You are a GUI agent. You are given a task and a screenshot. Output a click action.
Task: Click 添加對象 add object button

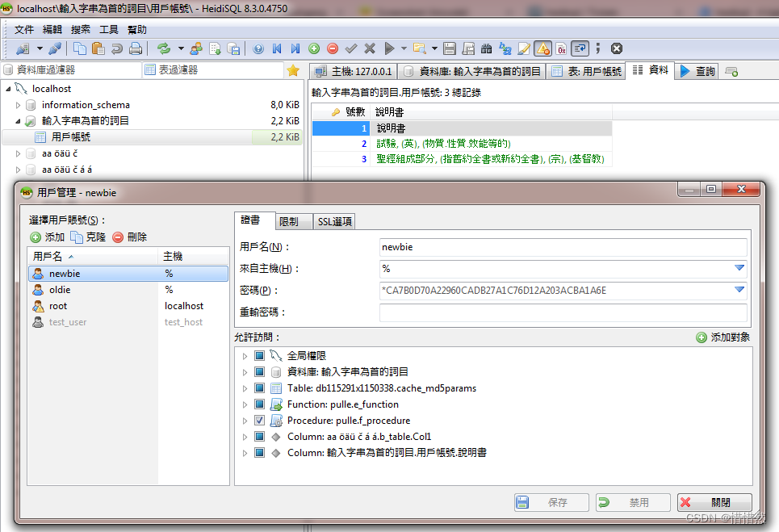[x=722, y=337]
